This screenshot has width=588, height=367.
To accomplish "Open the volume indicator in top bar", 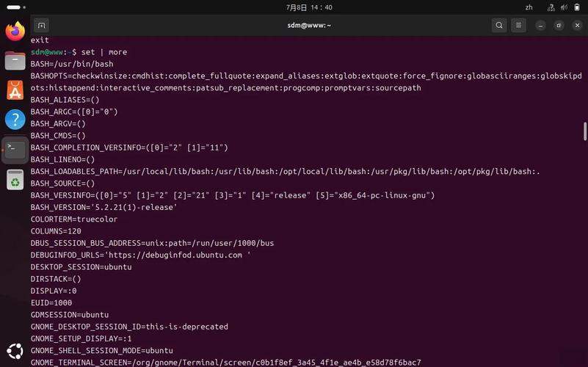I will (x=564, y=7).
